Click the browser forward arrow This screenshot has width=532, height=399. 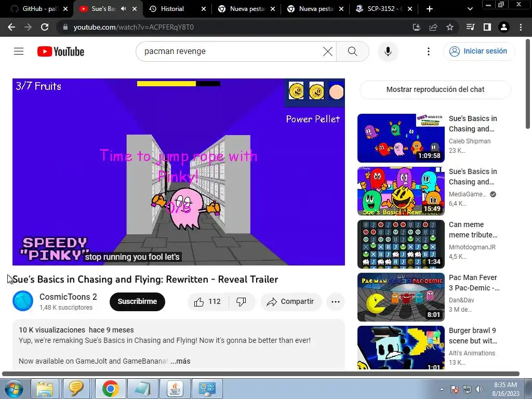click(x=28, y=27)
